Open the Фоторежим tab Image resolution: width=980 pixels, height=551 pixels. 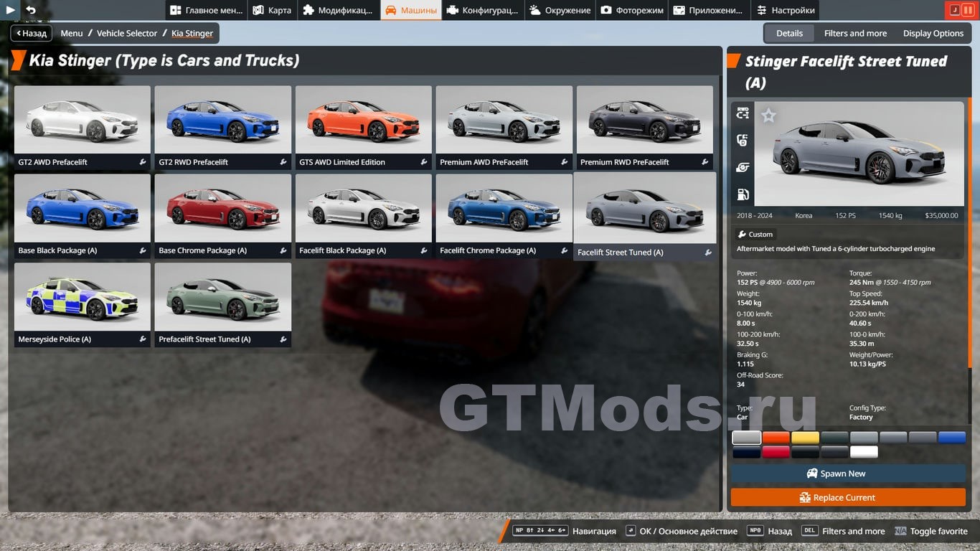(632, 10)
